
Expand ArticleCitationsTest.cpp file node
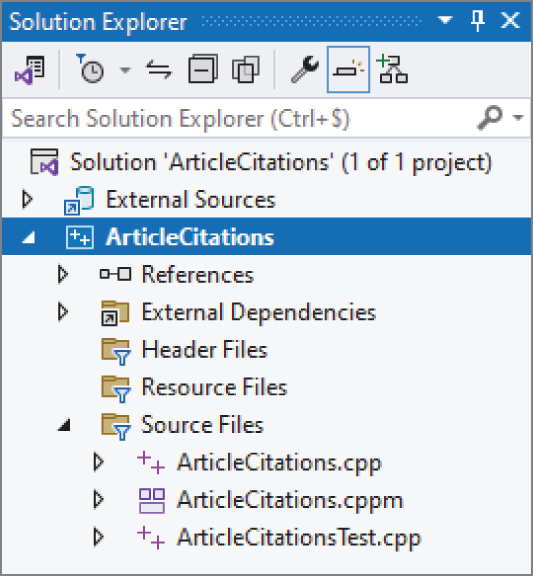tap(98, 537)
